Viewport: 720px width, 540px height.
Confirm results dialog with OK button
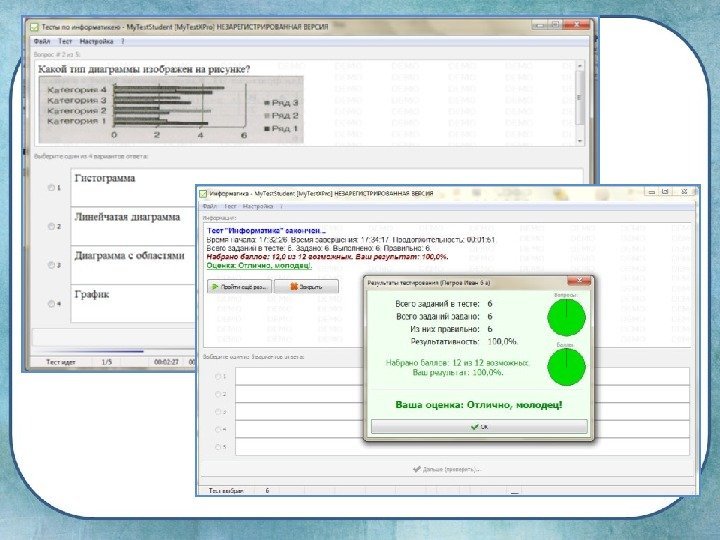click(479, 427)
